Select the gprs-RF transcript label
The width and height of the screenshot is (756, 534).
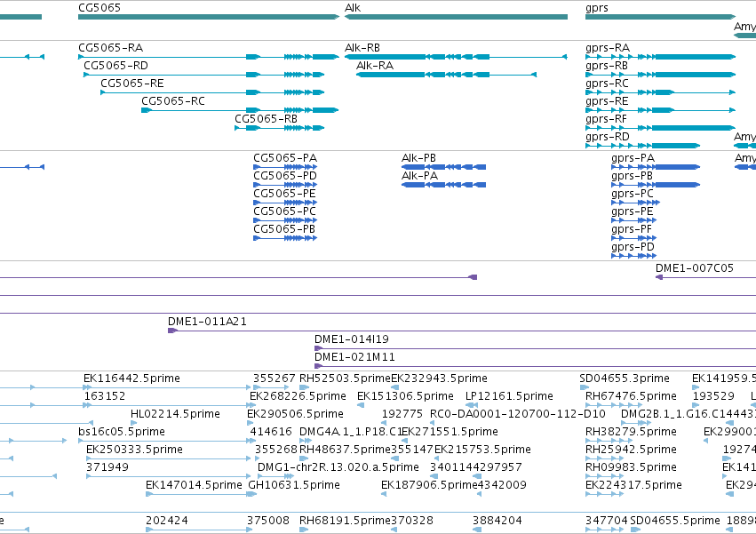pyautogui.click(x=606, y=119)
